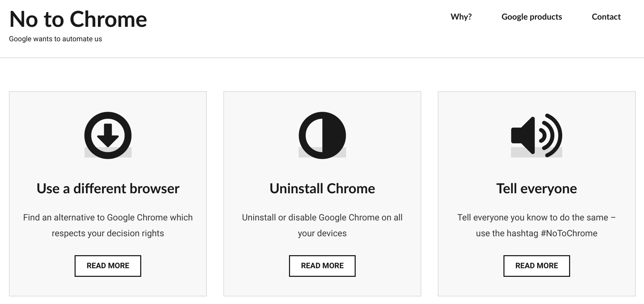Click the Tell everyone heading
644x304 pixels.
(x=536, y=188)
